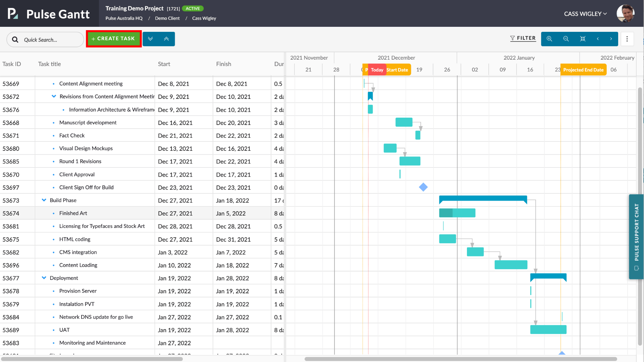Open the Pulse Support Chat side tab
Image resolution: width=644 pixels, height=362 pixels.
point(636,236)
